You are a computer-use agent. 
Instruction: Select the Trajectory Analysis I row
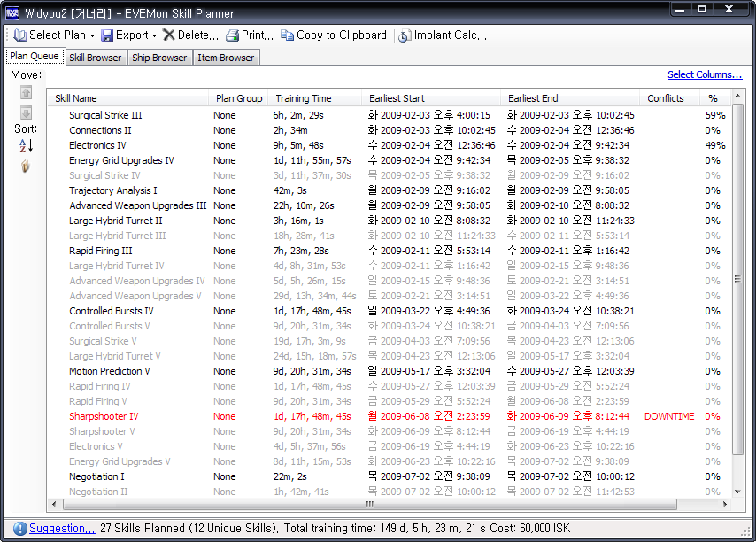tap(390, 190)
